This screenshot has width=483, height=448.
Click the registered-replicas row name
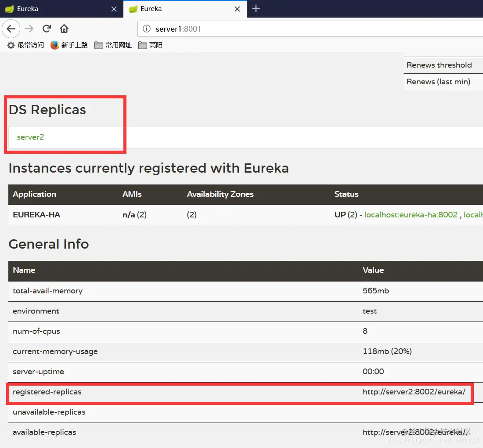(x=47, y=392)
